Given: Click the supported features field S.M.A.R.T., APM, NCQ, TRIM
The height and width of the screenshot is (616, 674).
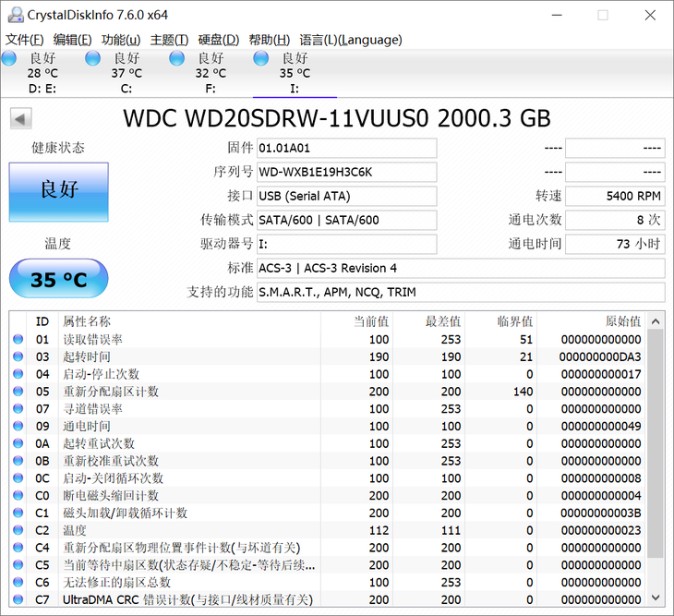Looking at the screenshot, I should (x=461, y=293).
